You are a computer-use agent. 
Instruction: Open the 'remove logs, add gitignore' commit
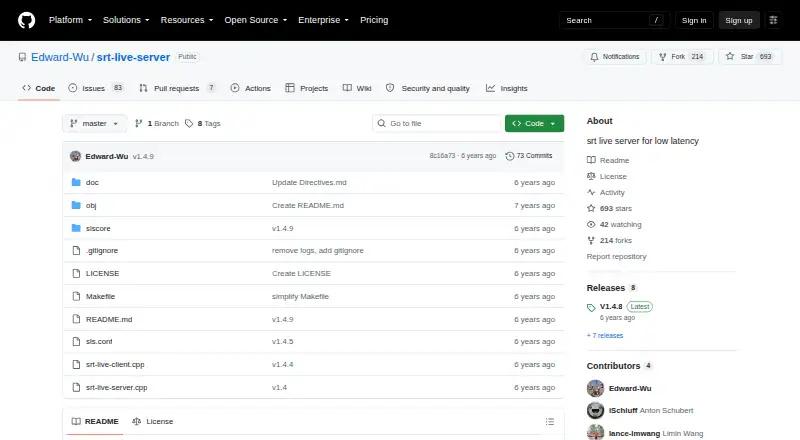pyautogui.click(x=318, y=251)
